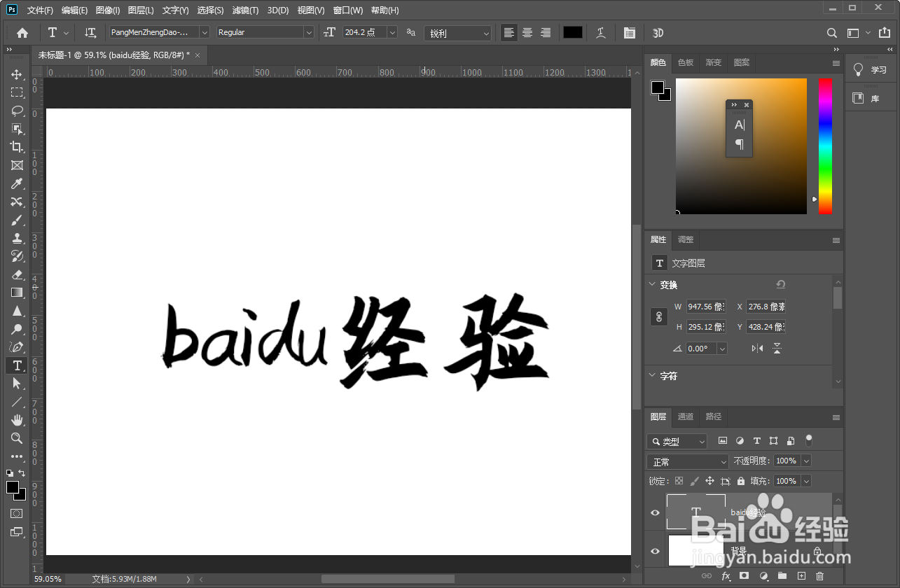Open the 锐利 anti-aliasing dropdown

click(457, 33)
